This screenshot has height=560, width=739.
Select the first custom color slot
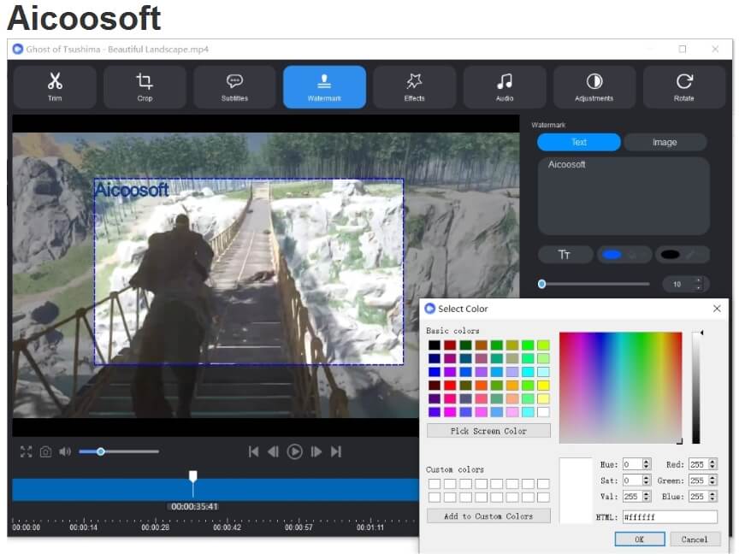(x=435, y=484)
